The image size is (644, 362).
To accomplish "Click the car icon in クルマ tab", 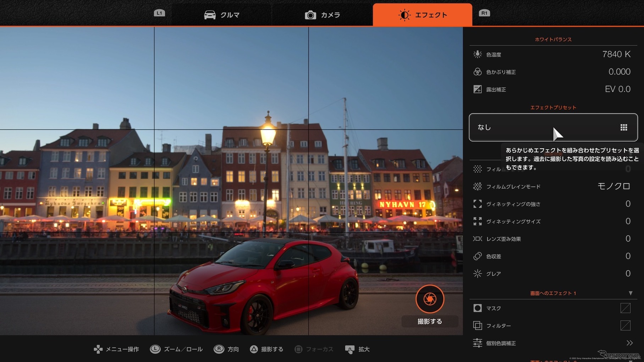I will pyautogui.click(x=210, y=15).
